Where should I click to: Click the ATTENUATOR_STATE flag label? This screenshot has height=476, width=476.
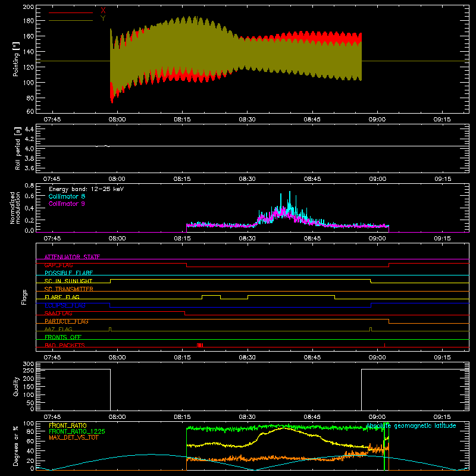(x=72, y=257)
